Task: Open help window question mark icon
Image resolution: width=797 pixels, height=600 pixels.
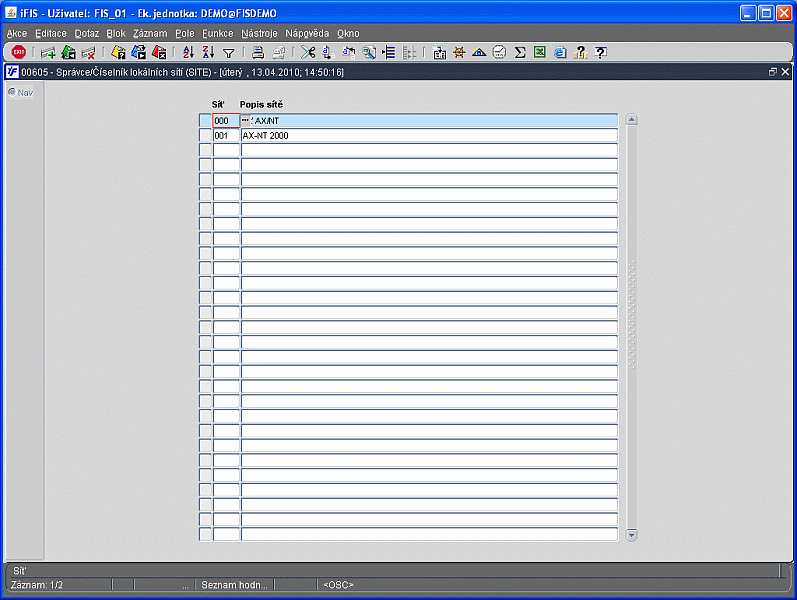Action: [x=600, y=52]
